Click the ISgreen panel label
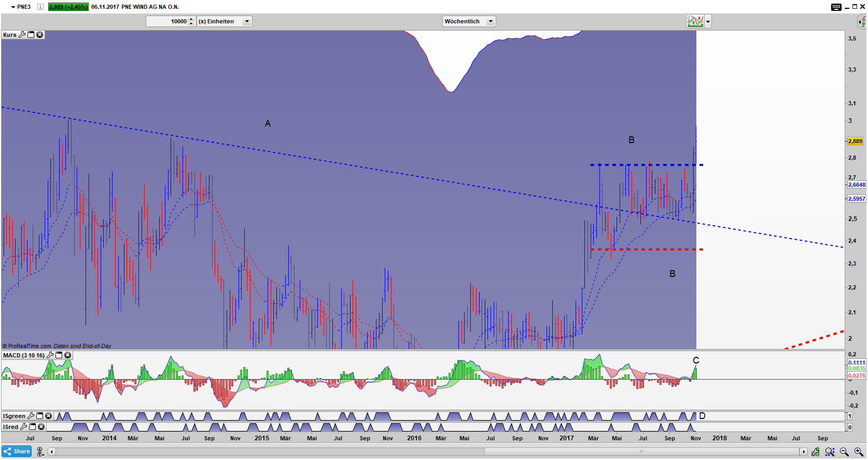868x460 pixels. (x=14, y=416)
